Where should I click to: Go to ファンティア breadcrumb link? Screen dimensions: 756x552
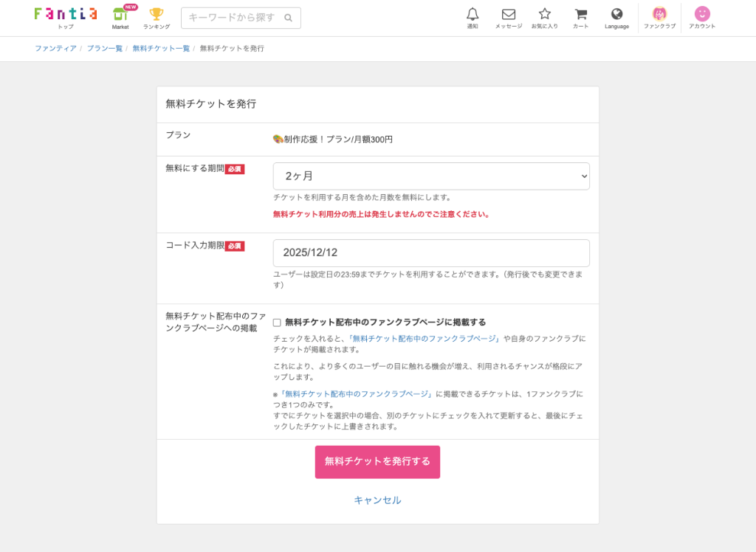(x=55, y=49)
